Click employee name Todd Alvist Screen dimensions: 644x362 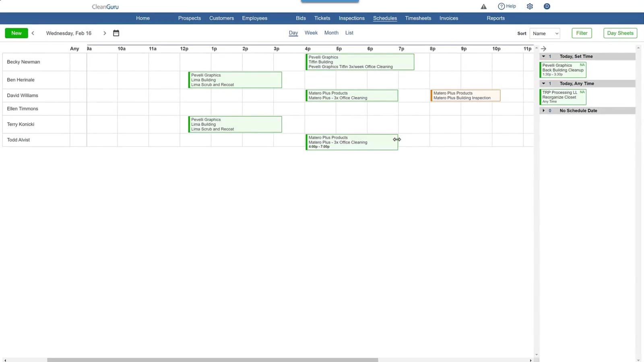click(x=19, y=140)
